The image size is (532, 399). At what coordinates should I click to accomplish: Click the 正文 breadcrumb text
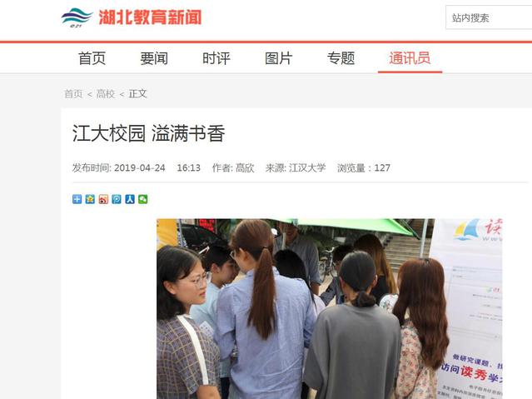[x=137, y=94]
